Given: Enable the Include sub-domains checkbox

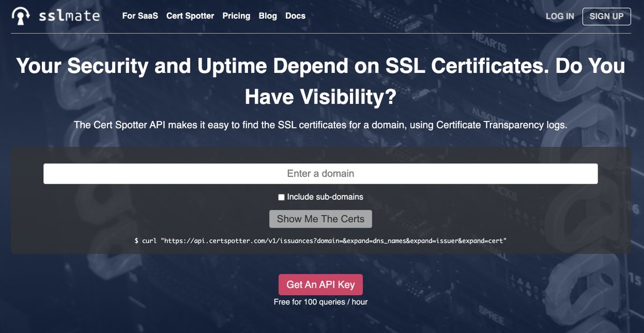Looking at the screenshot, I should (x=281, y=197).
